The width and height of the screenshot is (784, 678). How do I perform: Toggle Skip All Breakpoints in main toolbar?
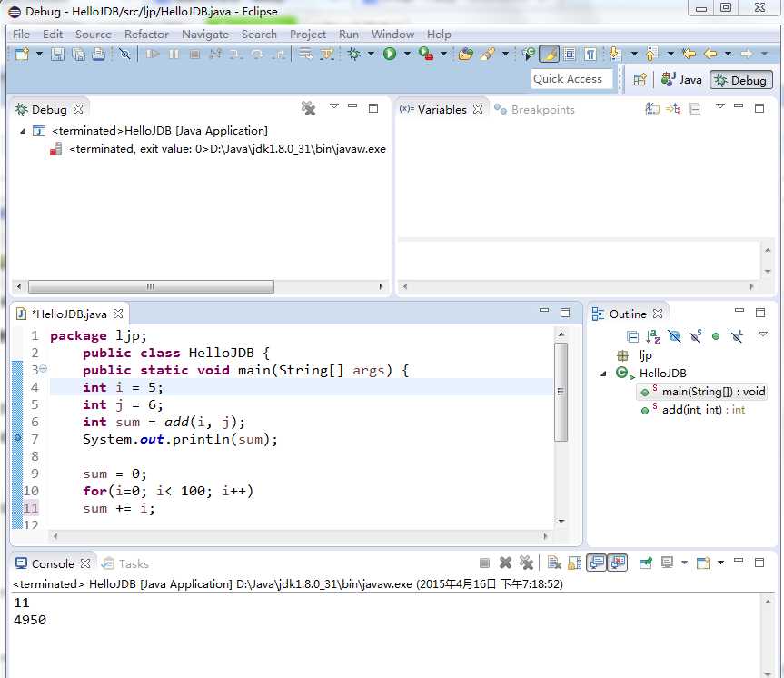click(124, 54)
